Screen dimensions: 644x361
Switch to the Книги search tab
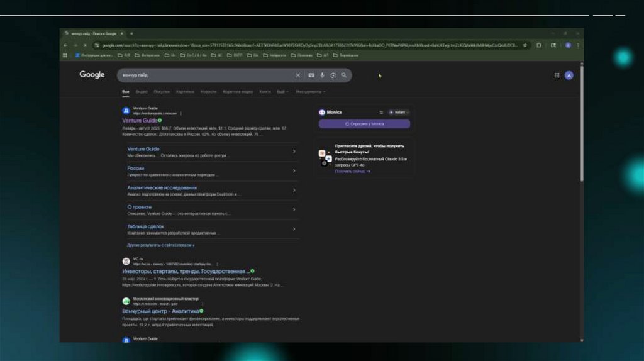coord(265,92)
